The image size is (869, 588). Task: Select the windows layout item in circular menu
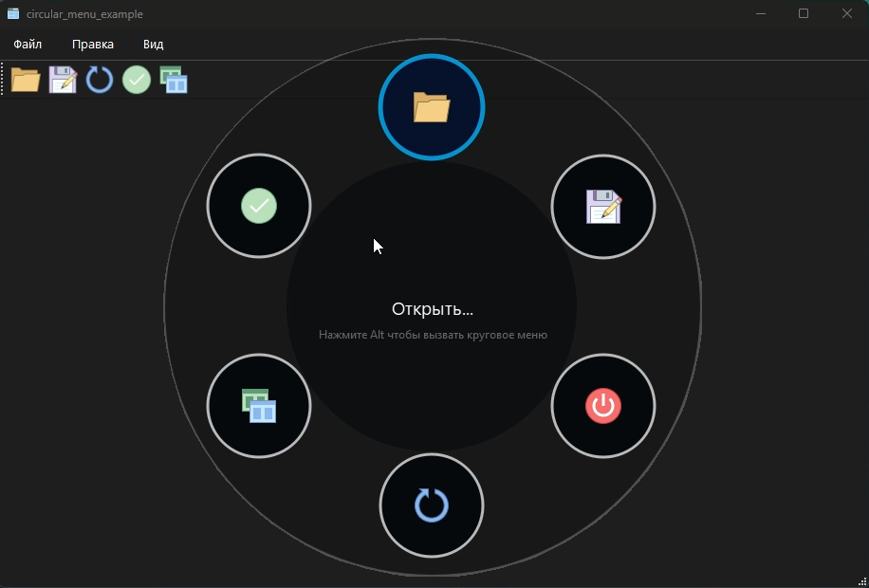point(259,406)
